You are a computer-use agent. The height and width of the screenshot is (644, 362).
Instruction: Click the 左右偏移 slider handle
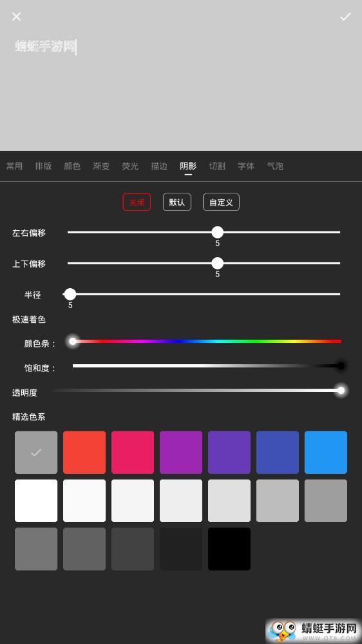tap(218, 232)
